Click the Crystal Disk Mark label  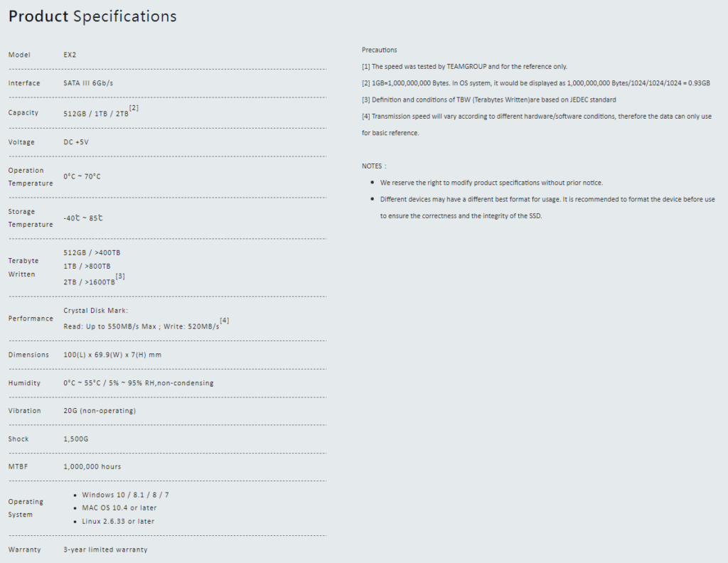pos(95,310)
